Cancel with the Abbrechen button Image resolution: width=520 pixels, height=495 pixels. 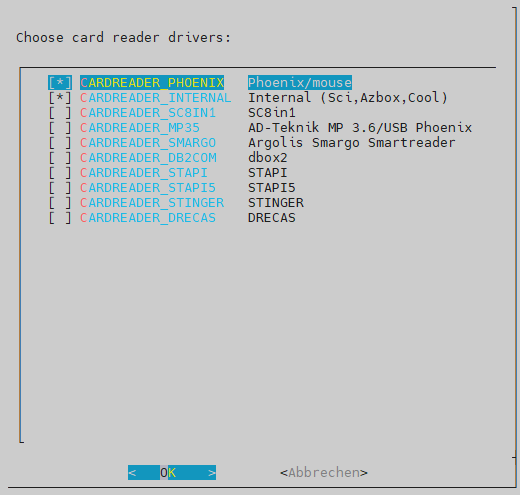[324, 473]
